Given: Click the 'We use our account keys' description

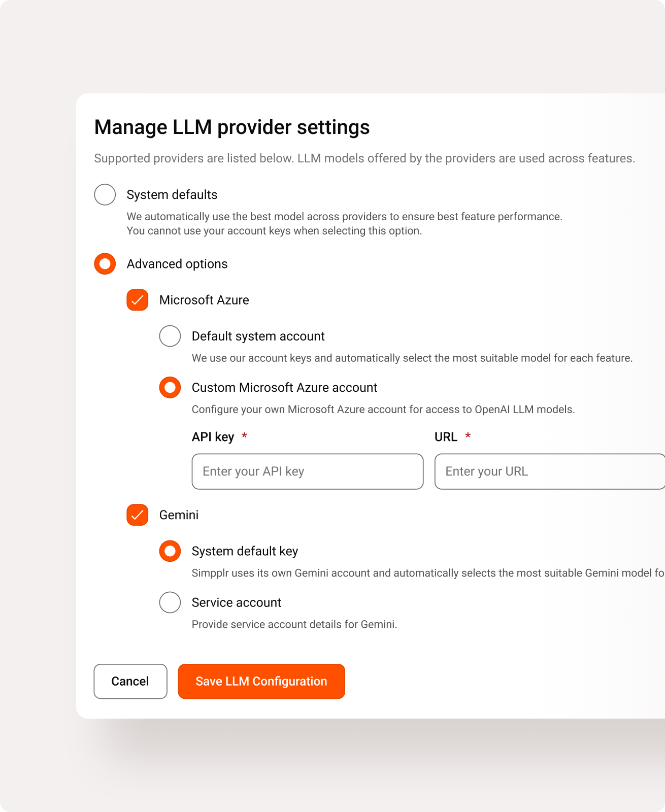Looking at the screenshot, I should coord(412,358).
